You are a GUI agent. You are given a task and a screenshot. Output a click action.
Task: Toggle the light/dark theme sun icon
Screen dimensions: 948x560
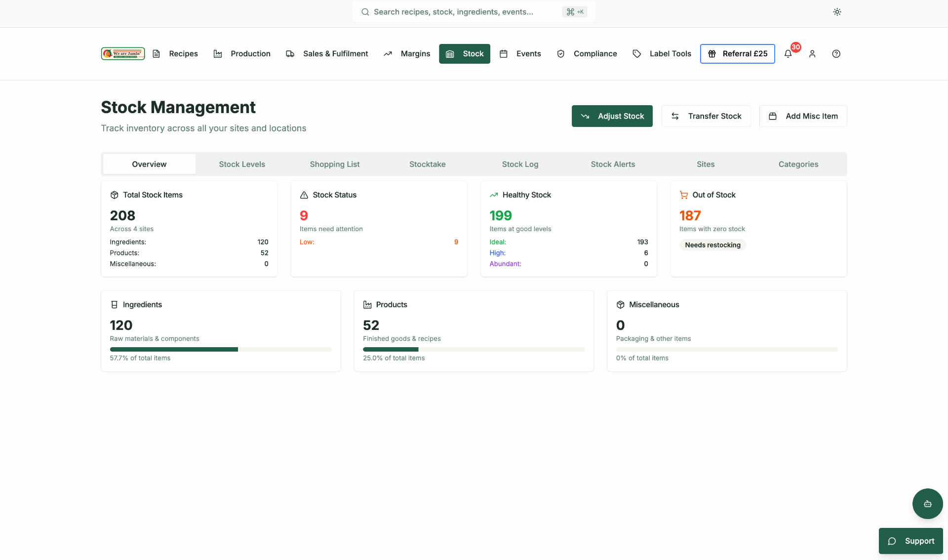(837, 12)
